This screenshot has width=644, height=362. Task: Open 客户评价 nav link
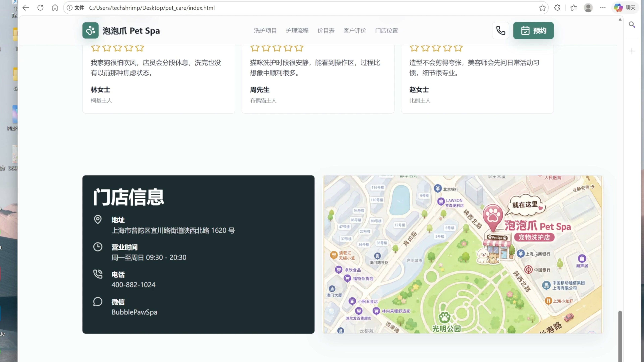(x=355, y=31)
